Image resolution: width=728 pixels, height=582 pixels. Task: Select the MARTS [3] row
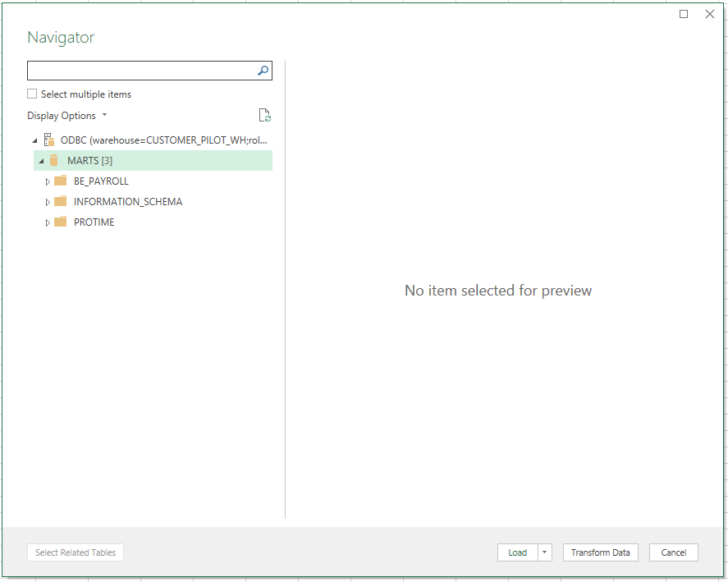pyautogui.click(x=153, y=161)
